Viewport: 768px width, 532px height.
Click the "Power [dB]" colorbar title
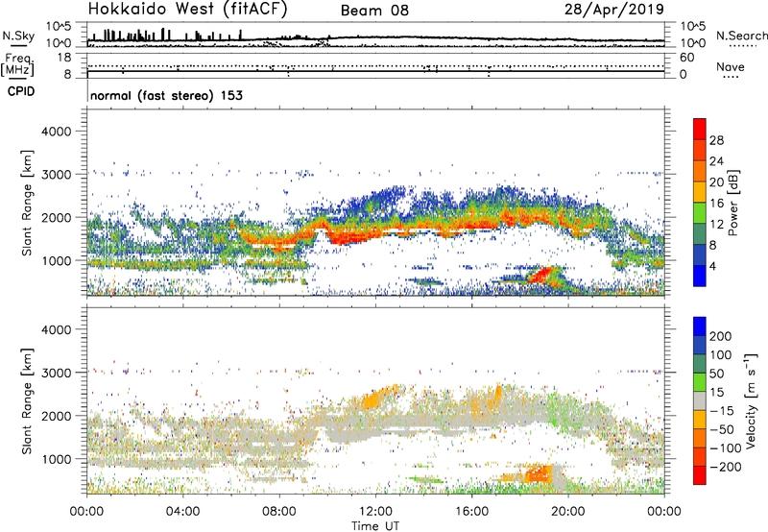(x=733, y=203)
